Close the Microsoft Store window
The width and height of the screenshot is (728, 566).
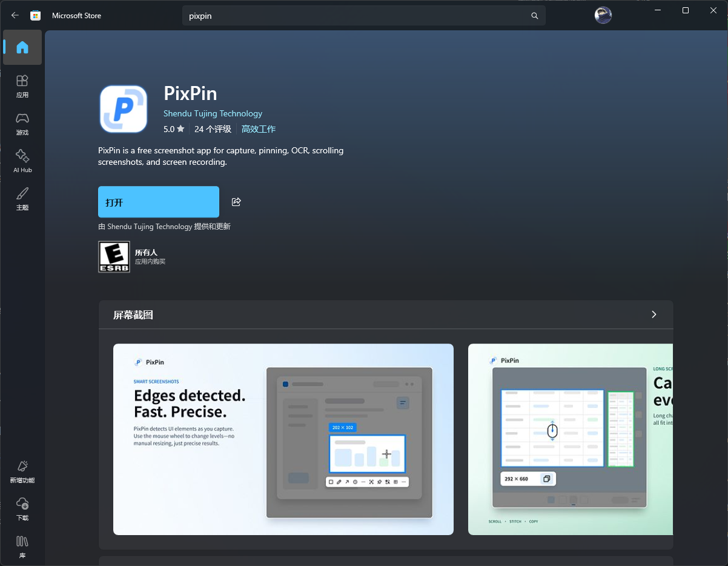pyautogui.click(x=713, y=10)
